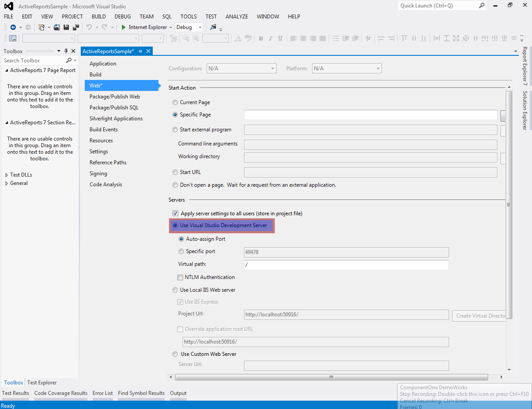Switch to Package/Publish Web properties tab
This screenshot has height=409, width=532.
(x=115, y=97)
